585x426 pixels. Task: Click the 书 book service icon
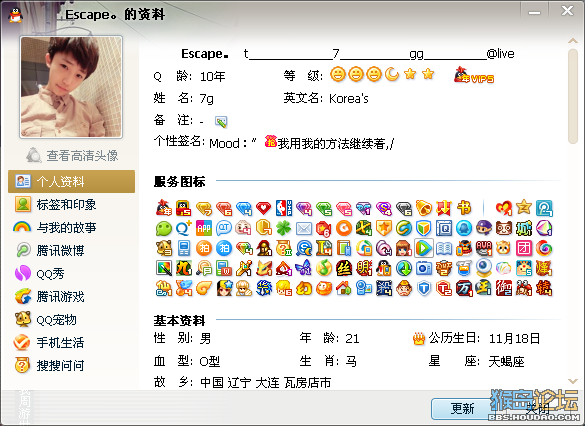(464, 208)
